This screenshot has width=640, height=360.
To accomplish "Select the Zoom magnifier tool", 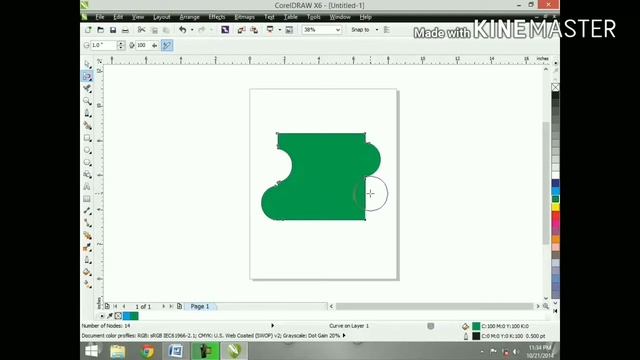I will tap(87, 101).
